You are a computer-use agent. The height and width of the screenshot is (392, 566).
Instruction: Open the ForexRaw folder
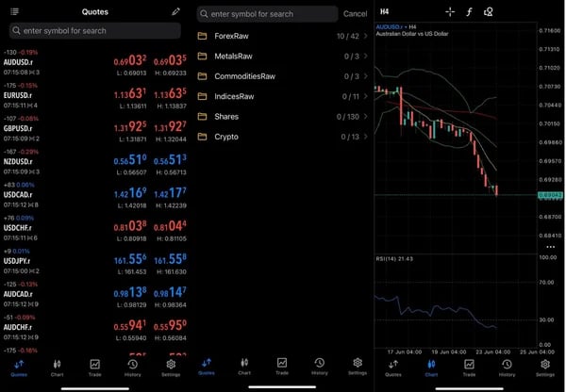click(x=283, y=36)
